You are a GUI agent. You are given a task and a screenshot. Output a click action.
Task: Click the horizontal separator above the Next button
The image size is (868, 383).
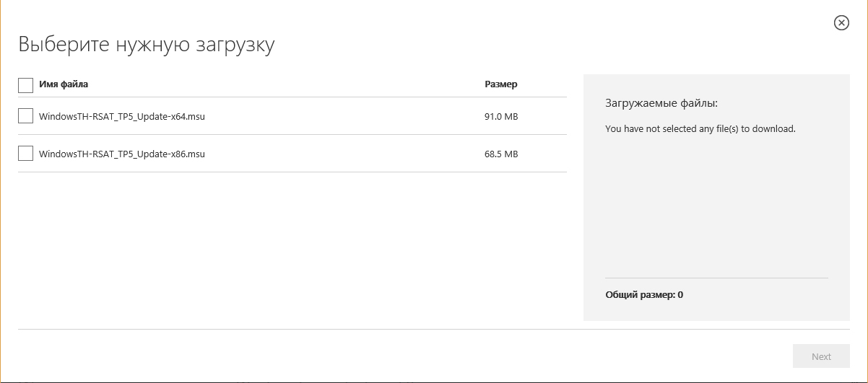(x=433, y=330)
